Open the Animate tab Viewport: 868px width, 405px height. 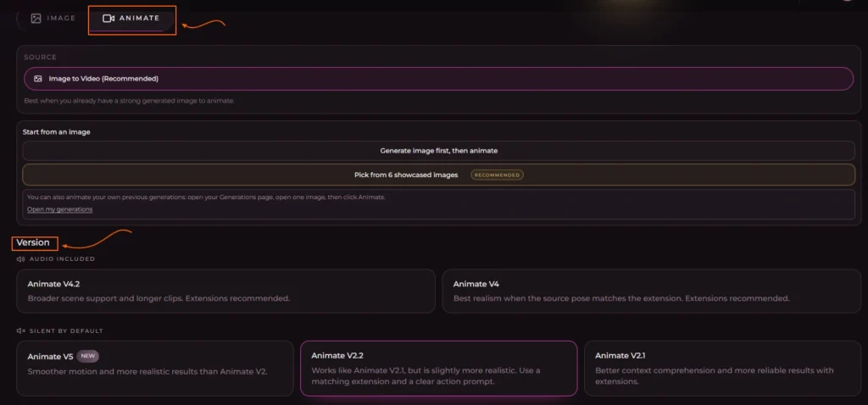tap(131, 19)
